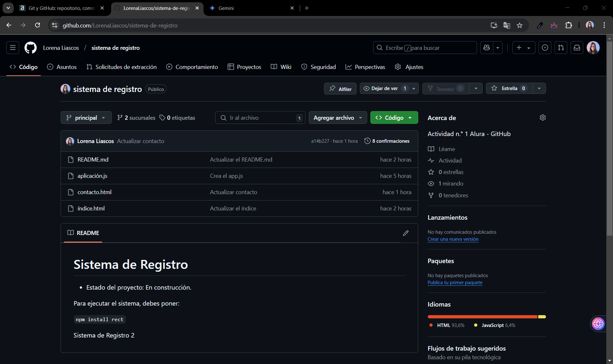Expand the Tenedor fork dropdown arrow
The image size is (613, 364).
[x=476, y=88]
